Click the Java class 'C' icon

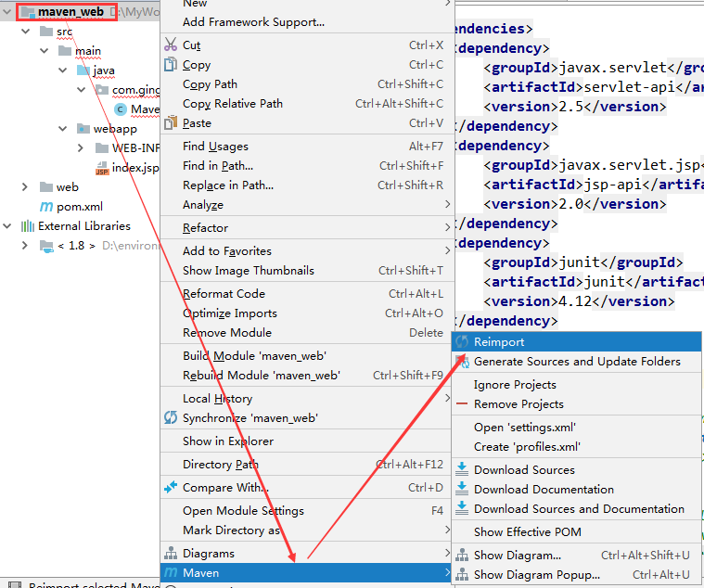click(120, 109)
